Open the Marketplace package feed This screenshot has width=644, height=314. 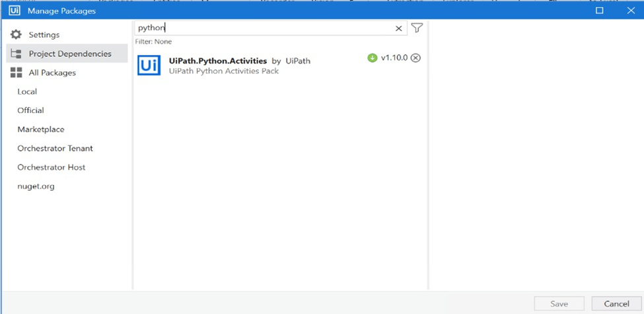(41, 130)
